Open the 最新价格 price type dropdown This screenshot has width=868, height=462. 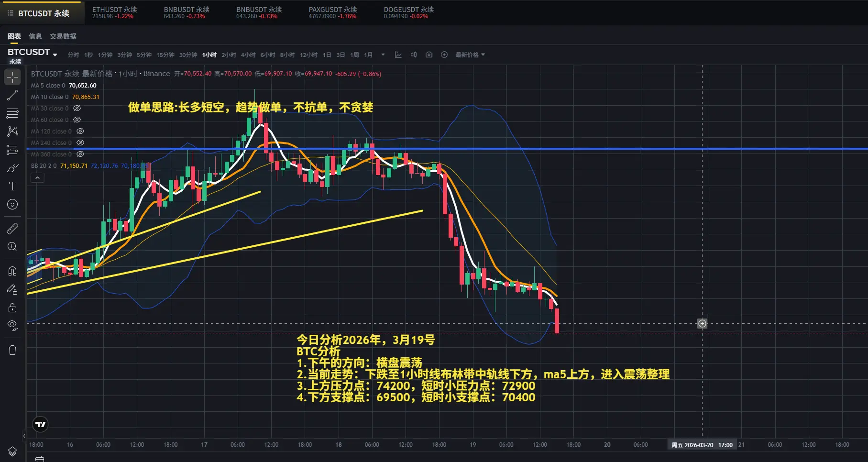(470, 55)
